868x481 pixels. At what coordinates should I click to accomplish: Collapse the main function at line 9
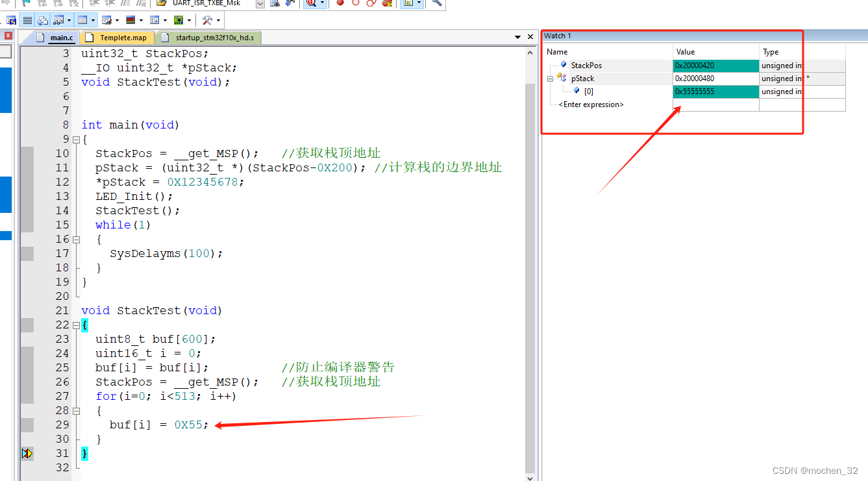(x=76, y=140)
